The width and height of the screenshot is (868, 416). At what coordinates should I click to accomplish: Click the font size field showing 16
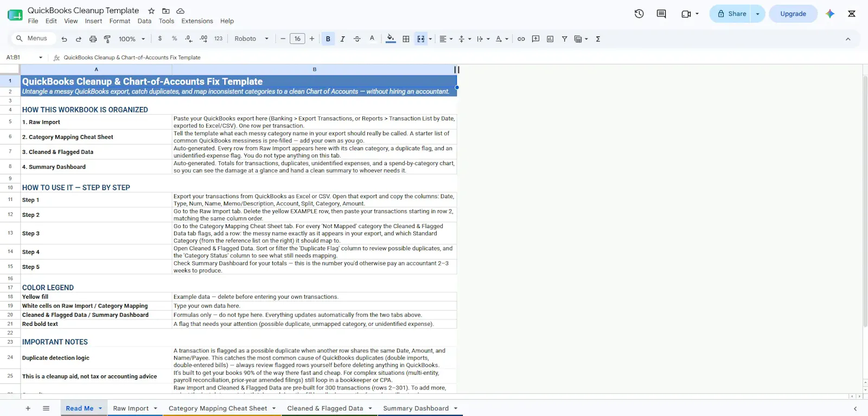tap(297, 39)
